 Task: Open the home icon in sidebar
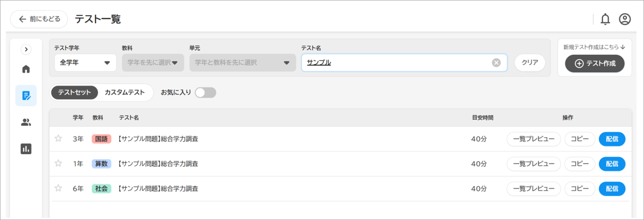point(26,69)
